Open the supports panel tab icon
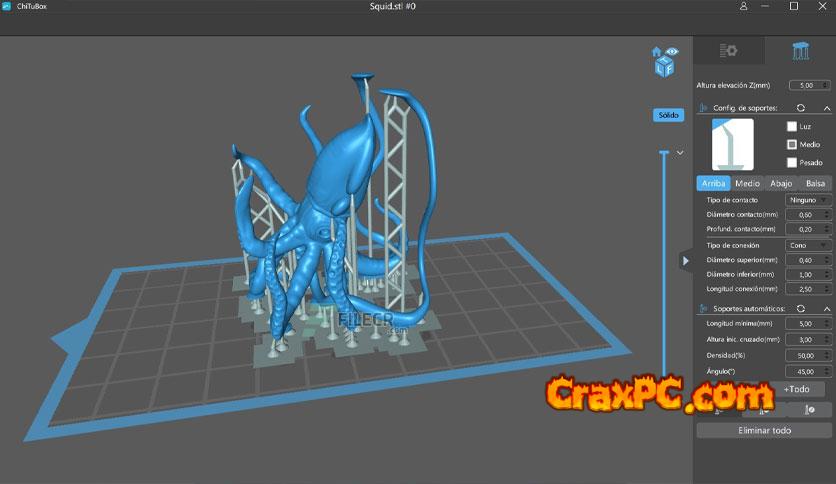This screenshot has height=484, width=836. tap(800, 51)
